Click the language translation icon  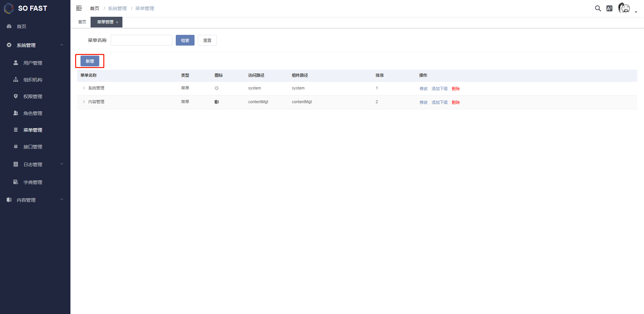pyautogui.click(x=609, y=8)
